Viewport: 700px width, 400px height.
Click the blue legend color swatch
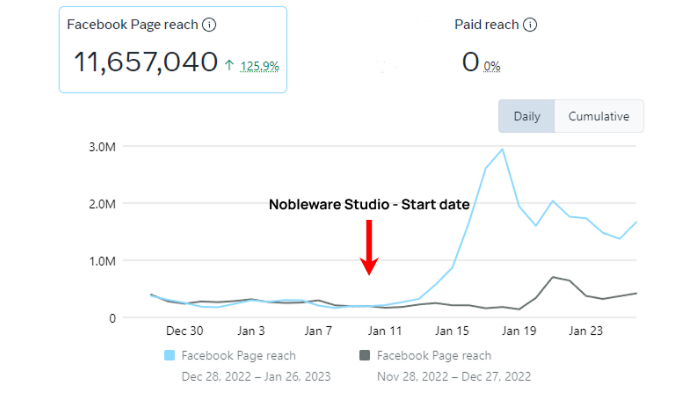click(168, 355)
